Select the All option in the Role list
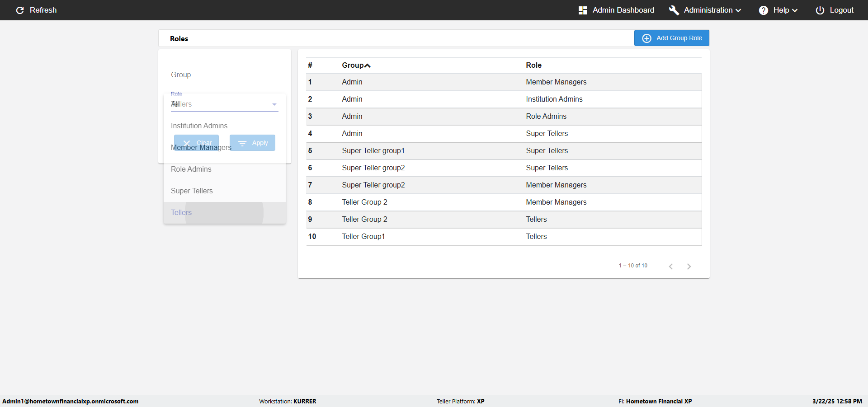Image resolution: width=868 pixels, height=407 pixels. 225,104
